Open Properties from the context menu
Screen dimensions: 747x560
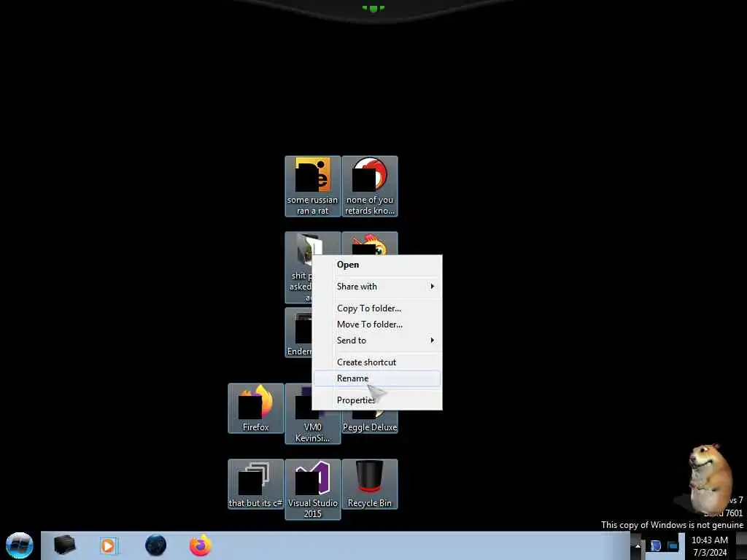pos(377,400)
